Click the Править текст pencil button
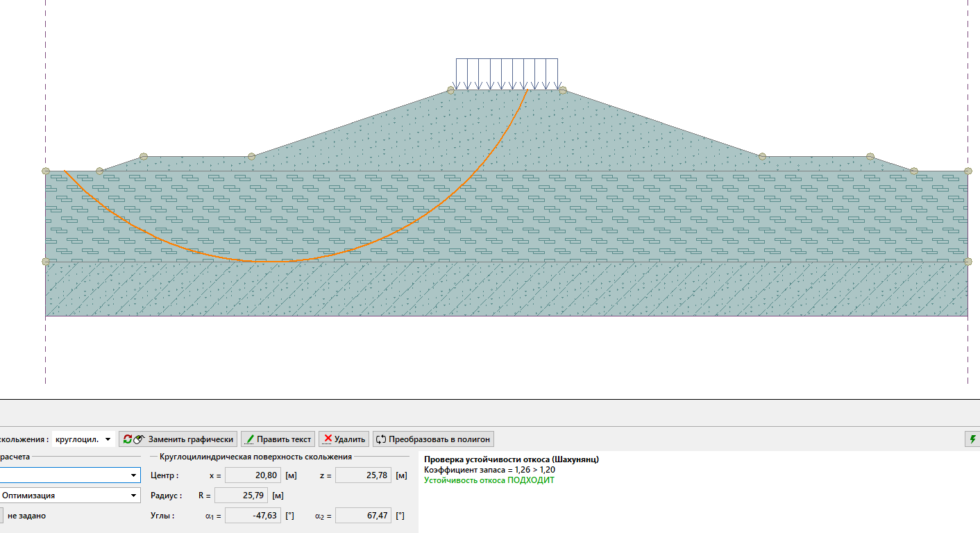The height and width of the screenshot is (533, 980). coord(278,439)
